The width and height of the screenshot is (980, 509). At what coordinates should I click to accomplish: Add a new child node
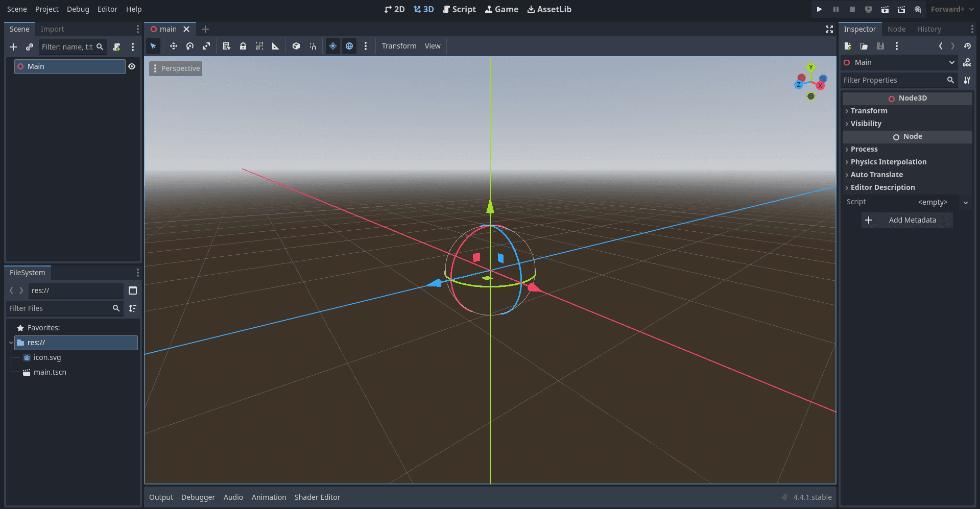13,47
